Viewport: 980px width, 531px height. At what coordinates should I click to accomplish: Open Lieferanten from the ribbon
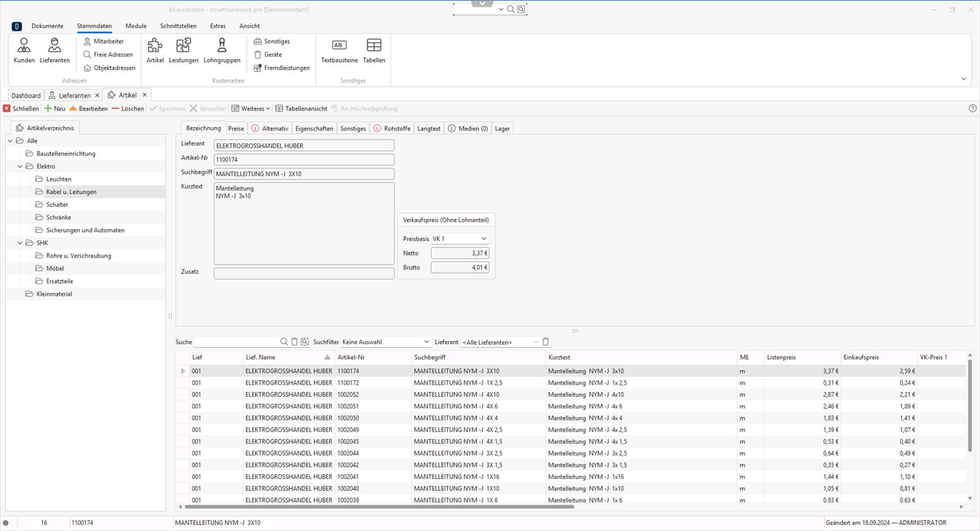coord(54,50)
